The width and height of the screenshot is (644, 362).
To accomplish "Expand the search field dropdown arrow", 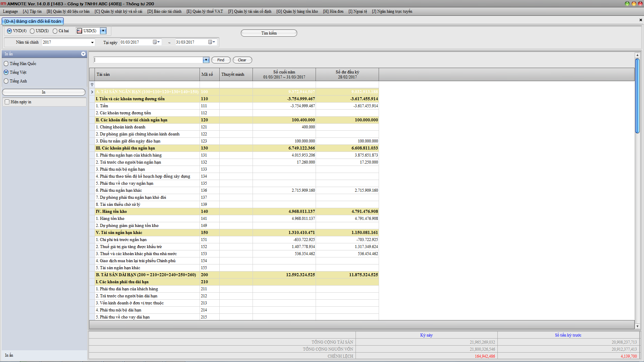I will [x=206, y=60].
